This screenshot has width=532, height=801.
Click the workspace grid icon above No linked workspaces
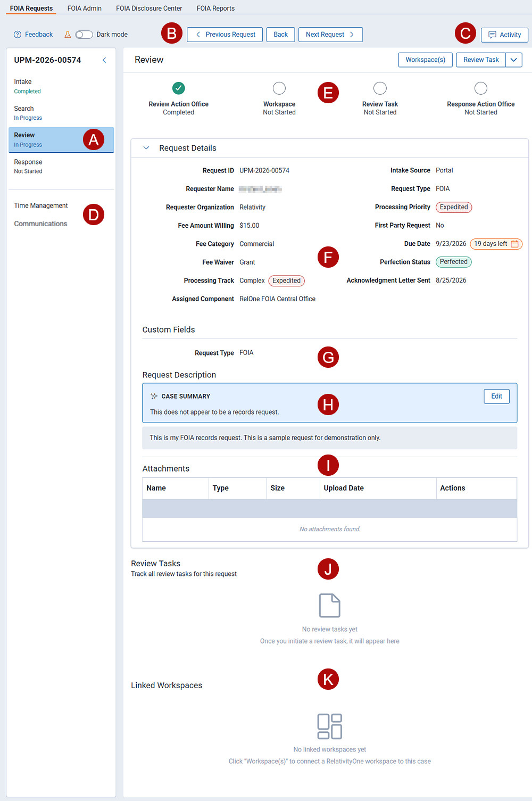coord(330,726)
